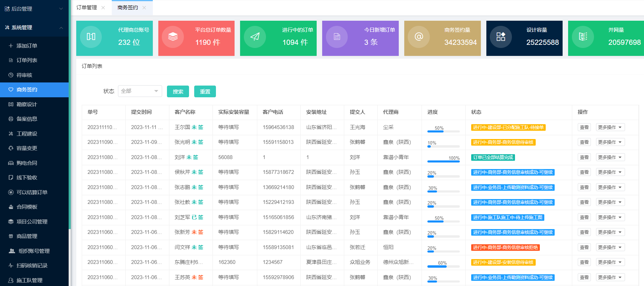The width and height of the screenshot is (644, 286).
Task: Click the printer icon beside 备案信息
Action: pyautogui.click(x=11, y=119)
